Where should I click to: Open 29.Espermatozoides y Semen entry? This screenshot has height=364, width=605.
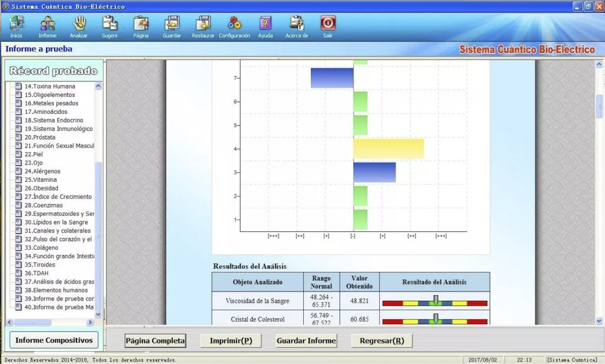tap(59, 214)
